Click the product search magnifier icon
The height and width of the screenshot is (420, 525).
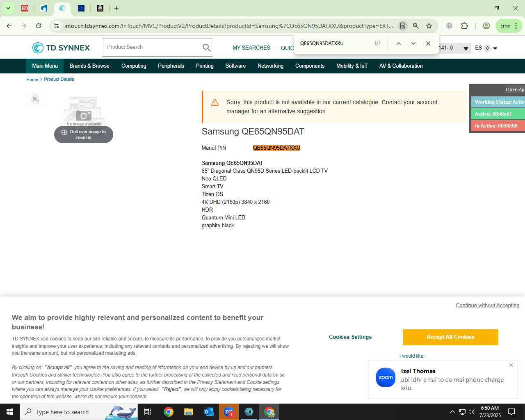tap(206, 48)
